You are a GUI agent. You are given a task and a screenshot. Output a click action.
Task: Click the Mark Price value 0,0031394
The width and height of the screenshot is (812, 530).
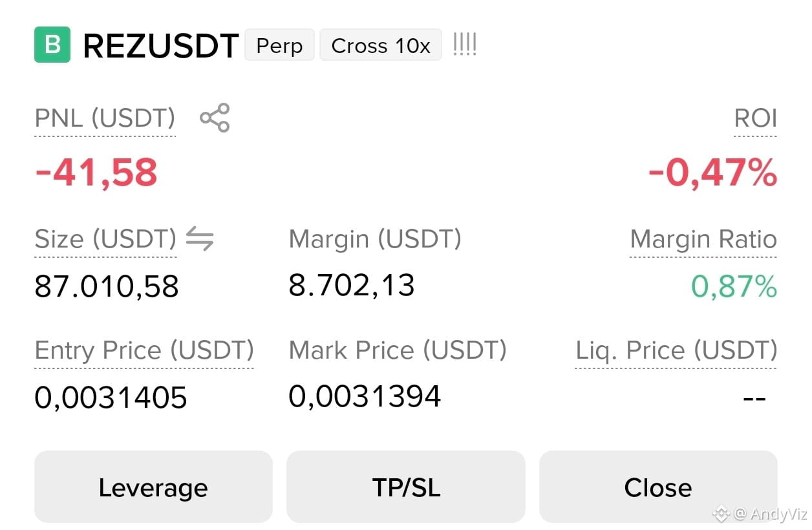365,396
